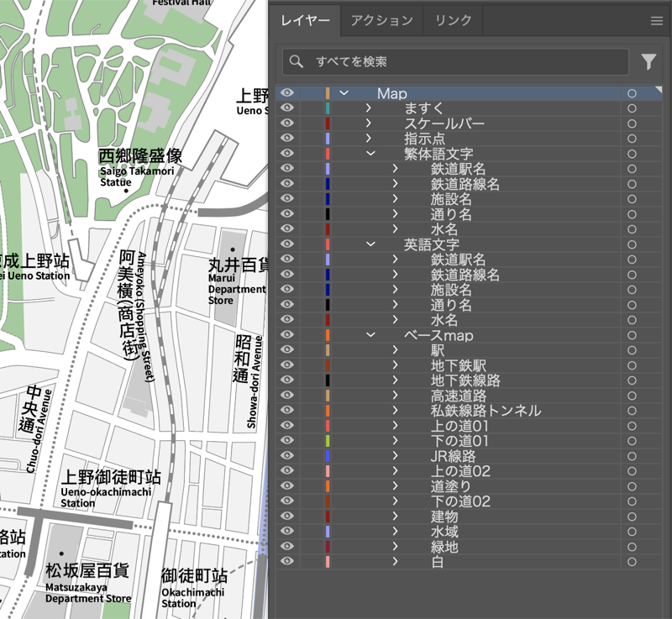
Task: Select the 私鉄線路トンネル layer name
Action: pos(486,411)
